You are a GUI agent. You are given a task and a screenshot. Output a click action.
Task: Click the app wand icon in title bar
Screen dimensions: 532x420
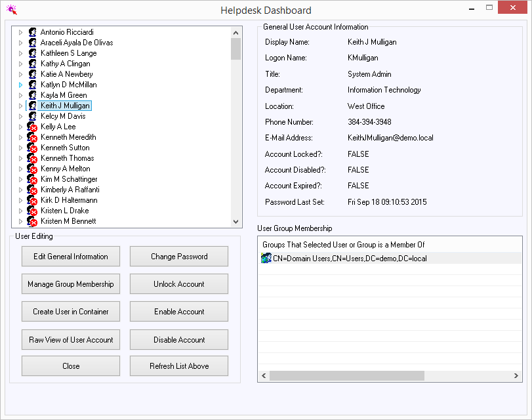(10, 10)
